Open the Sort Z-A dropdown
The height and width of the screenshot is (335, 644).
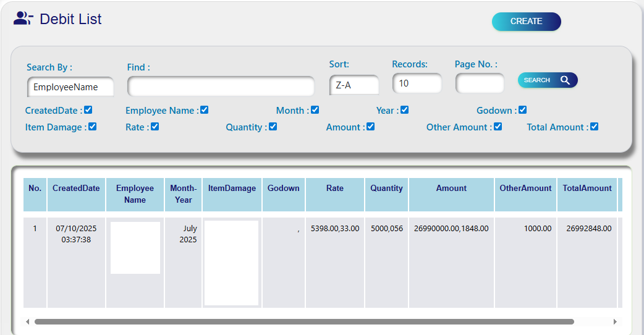pos(354,85)
